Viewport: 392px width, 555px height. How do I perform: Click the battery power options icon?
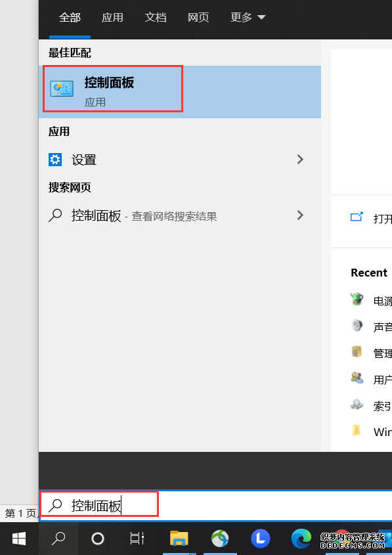coord(357,299)
